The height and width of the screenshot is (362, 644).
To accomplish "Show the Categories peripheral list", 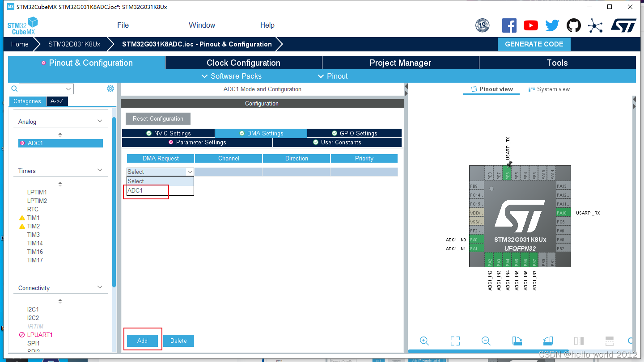I will point(27,101).
